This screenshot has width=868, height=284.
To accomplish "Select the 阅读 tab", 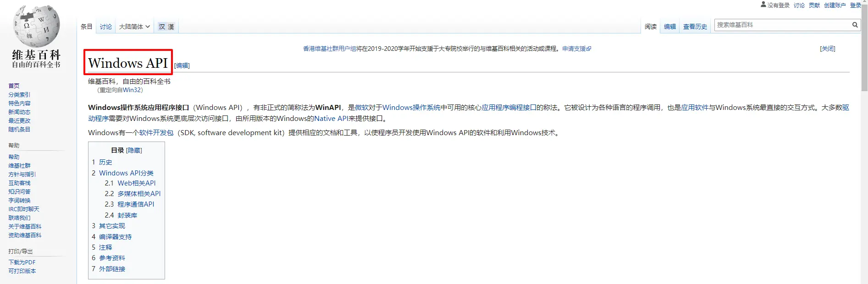I will [651, 27].
